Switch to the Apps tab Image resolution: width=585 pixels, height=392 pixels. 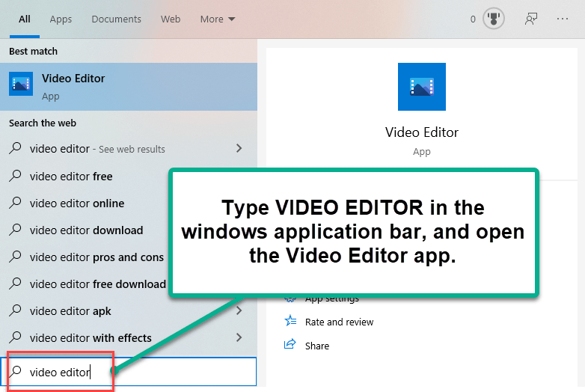[x=61, y=19]
